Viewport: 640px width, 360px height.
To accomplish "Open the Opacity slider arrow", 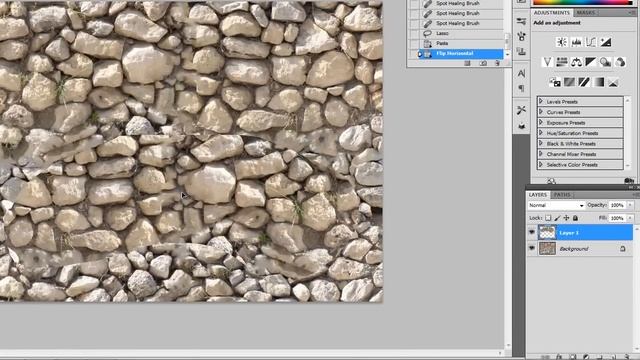I will coord(631,205).
